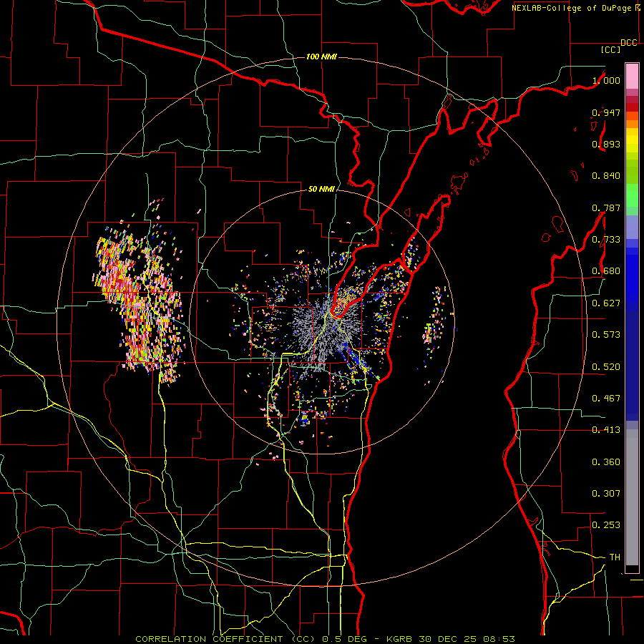Click the CORRELATION COEFFICIENT (CC) caption text
This screenshot has width=644, height=644.
pos(226,639)
